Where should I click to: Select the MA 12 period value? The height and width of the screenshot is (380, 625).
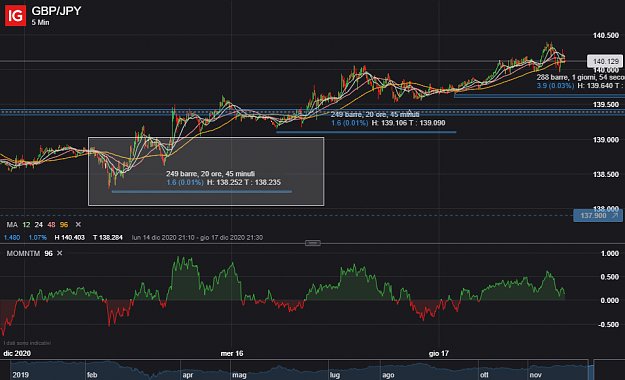point(26,225)
